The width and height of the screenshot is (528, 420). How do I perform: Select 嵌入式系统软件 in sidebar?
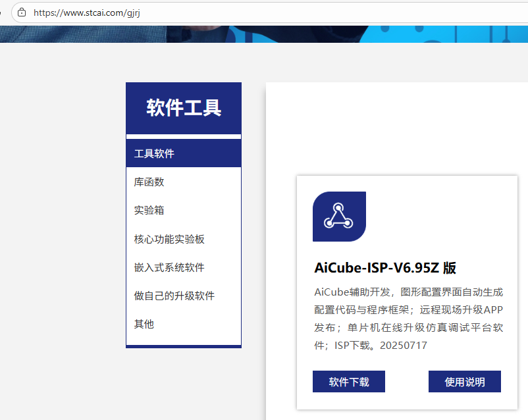click(184, 267)
